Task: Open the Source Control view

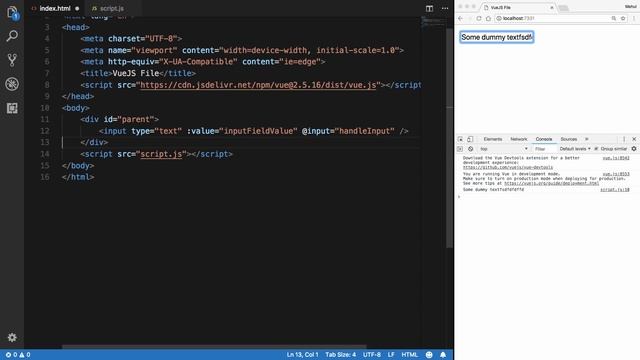Action: pyautogui.click(x=12, y=60)
